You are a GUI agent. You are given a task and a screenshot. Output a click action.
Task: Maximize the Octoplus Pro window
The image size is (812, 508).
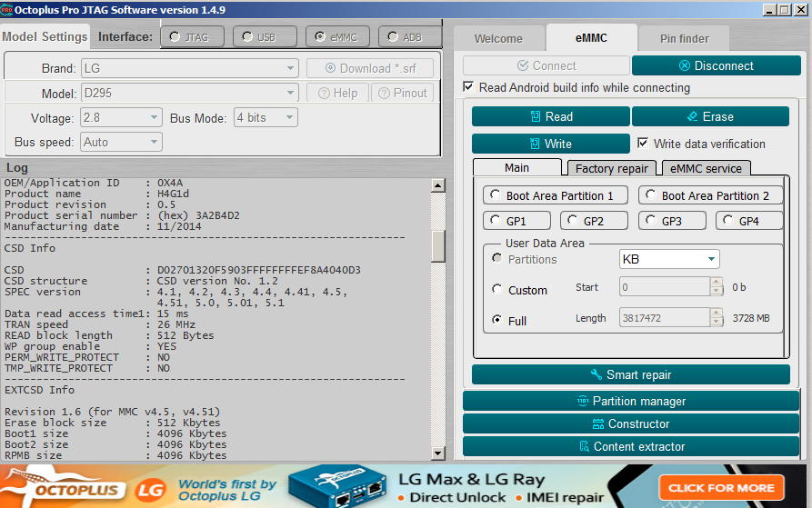(x=785, y=9)
